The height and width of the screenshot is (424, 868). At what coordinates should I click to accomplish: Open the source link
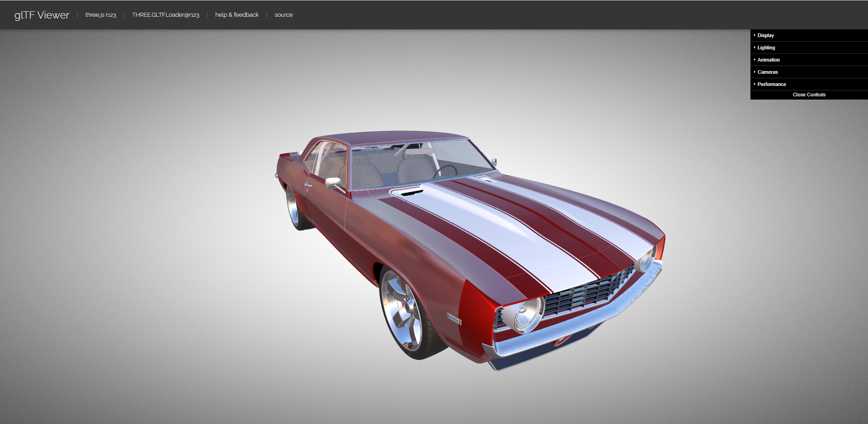(283, 15)
